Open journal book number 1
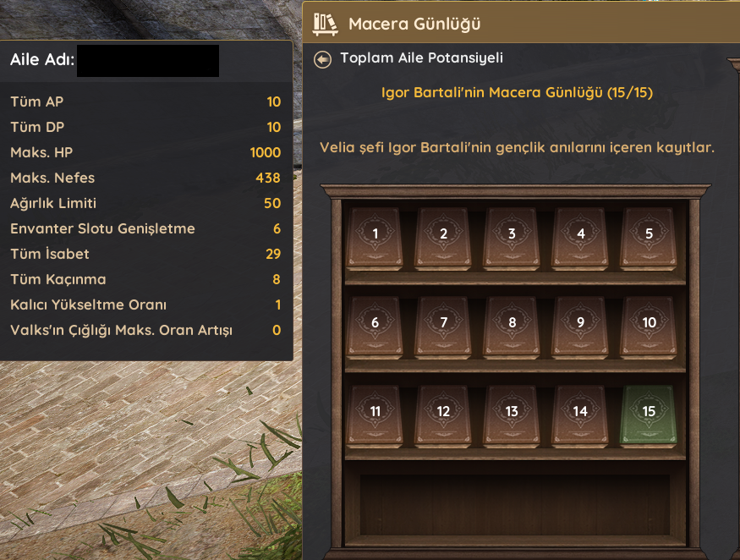Viewport: 740px width, 560px height. click(x=375, y=239)
